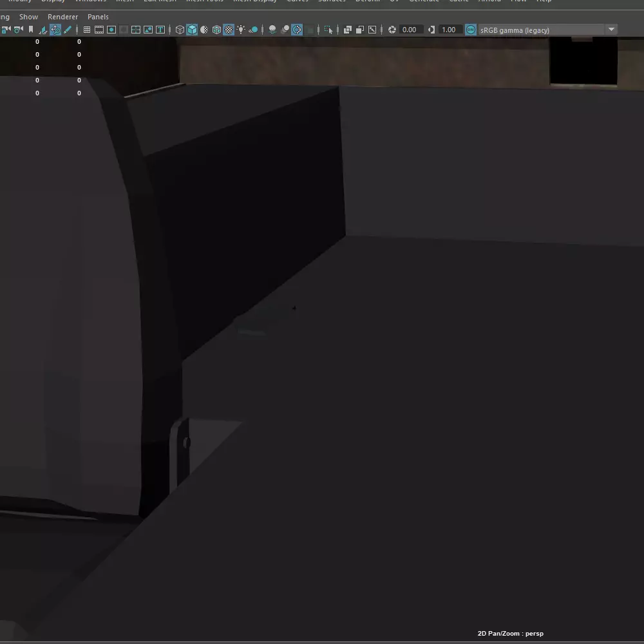644x644 pixels.
Task: Toggle the Textured checker display
Action: click(229, 30)
